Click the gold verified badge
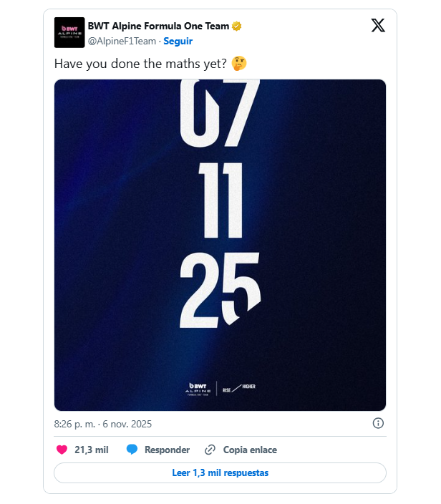441x504 pixels. pos(236,26)
